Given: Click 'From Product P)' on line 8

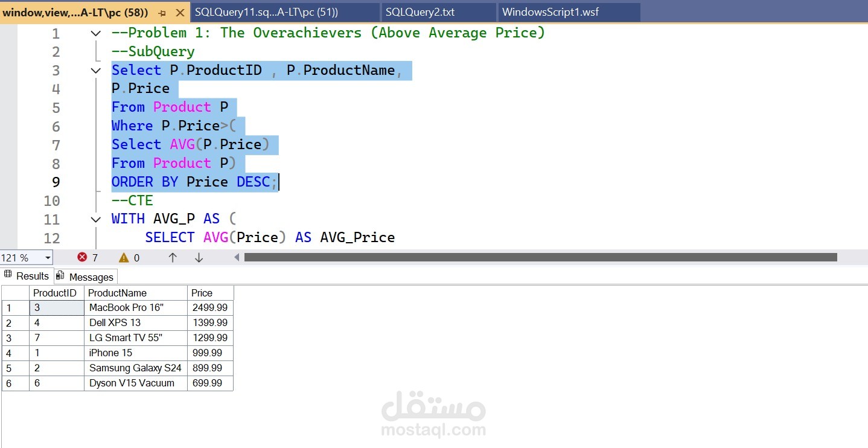Looking at the screenshot, I should coord(174,163).
